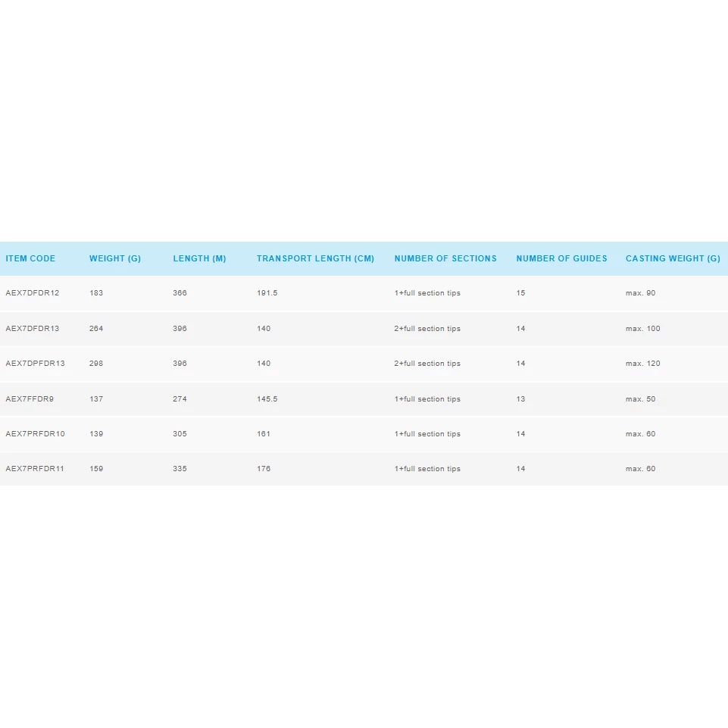Image resolution: width=728 pixels, height=728 pixels.
Task: Click the WEIGHT (G) column header
Action: pos(115,258)
